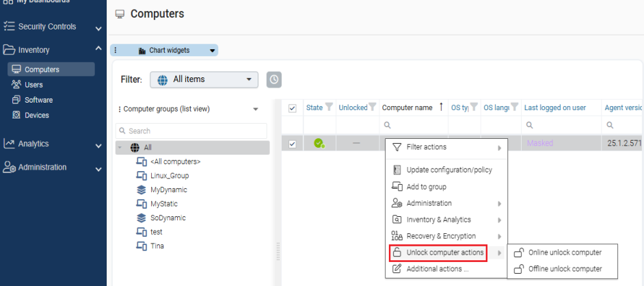Select the SoDynamic group in tree

point(167,218)
